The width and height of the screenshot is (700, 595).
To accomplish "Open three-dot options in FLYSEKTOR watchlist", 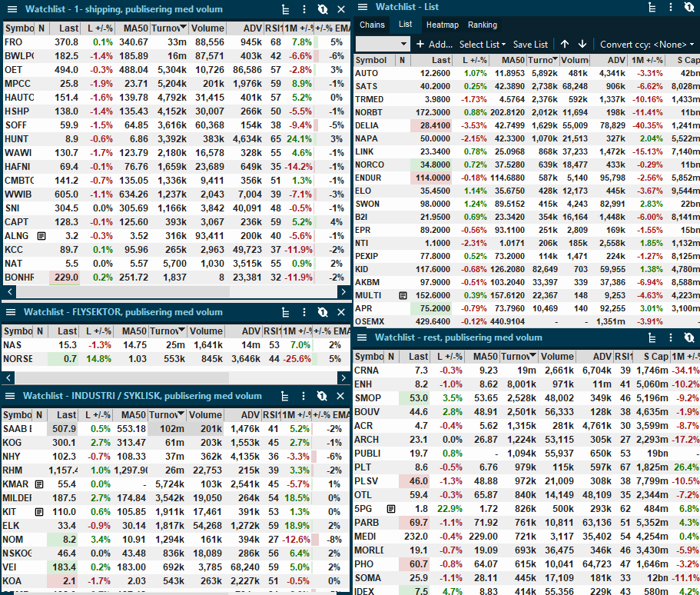I will (x=304, y=312).
